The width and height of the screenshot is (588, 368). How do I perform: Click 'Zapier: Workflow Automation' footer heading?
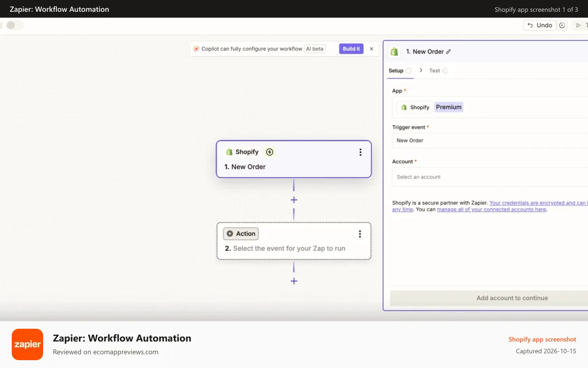point(122,338)
